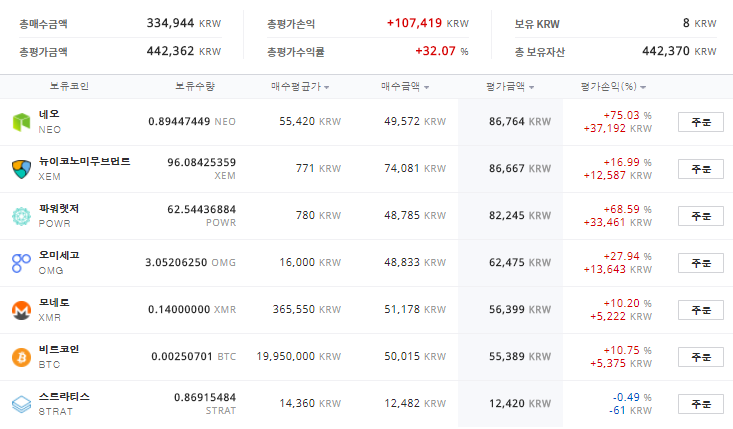Click the POWR coin icon
This screenshot has height=429, width=733.
point(21,216)
